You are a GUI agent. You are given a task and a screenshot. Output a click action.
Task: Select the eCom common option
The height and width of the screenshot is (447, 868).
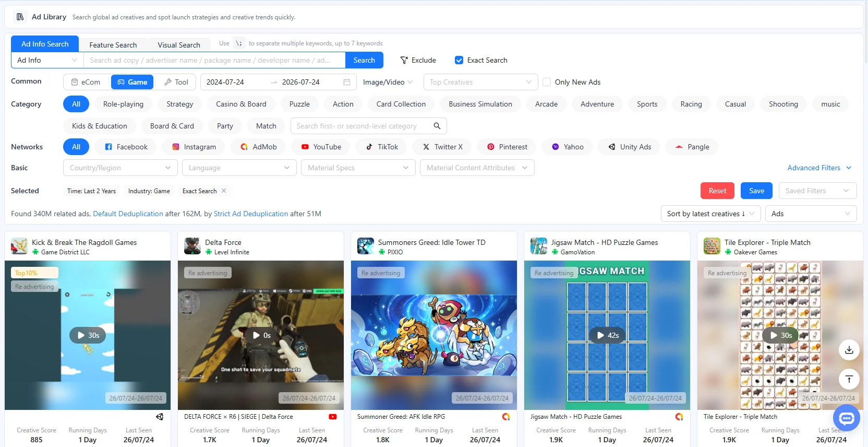(x=86, y=82)
